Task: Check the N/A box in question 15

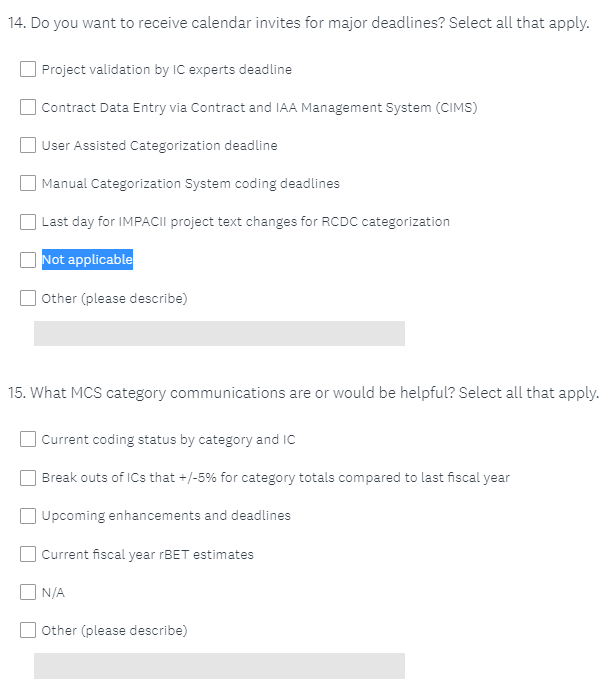Action: [x=28, y=592]
